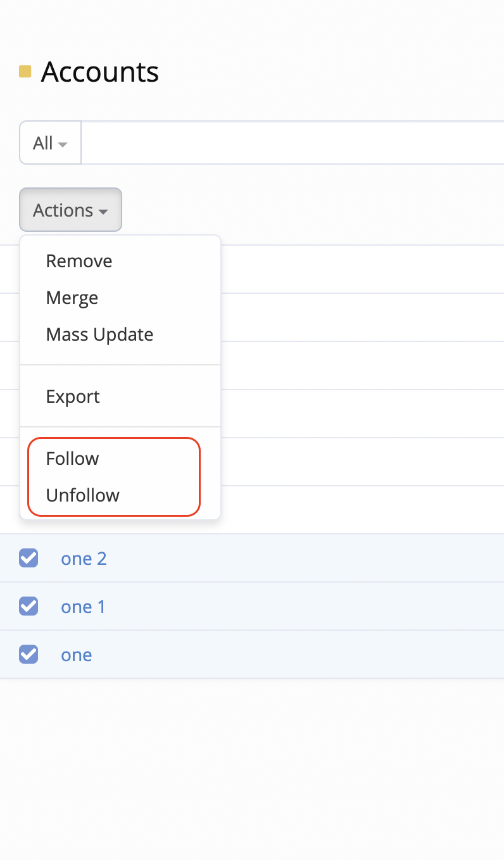
Task: Export the selected accounts
Action: click(73, 396)
